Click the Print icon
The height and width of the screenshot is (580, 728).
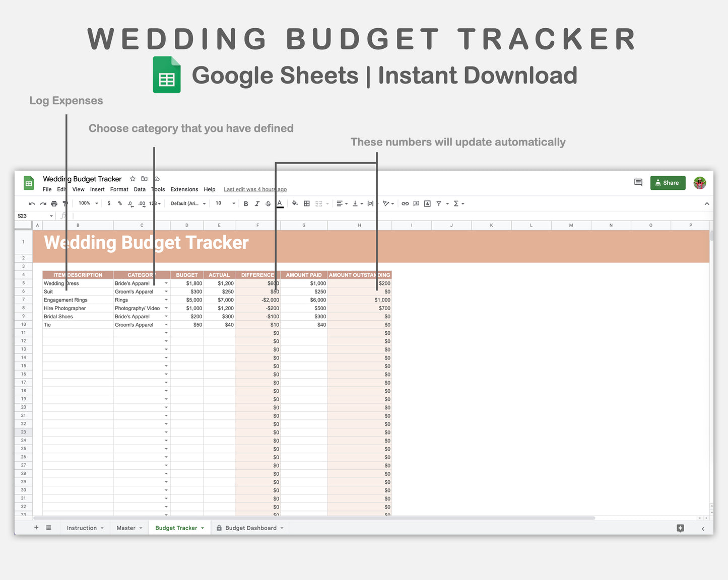(54, 203)
